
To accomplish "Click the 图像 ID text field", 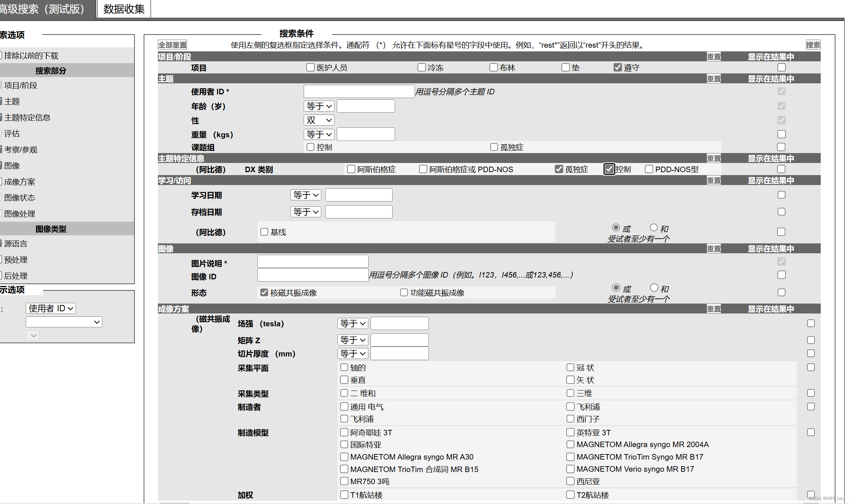I will tap(313, 275).
